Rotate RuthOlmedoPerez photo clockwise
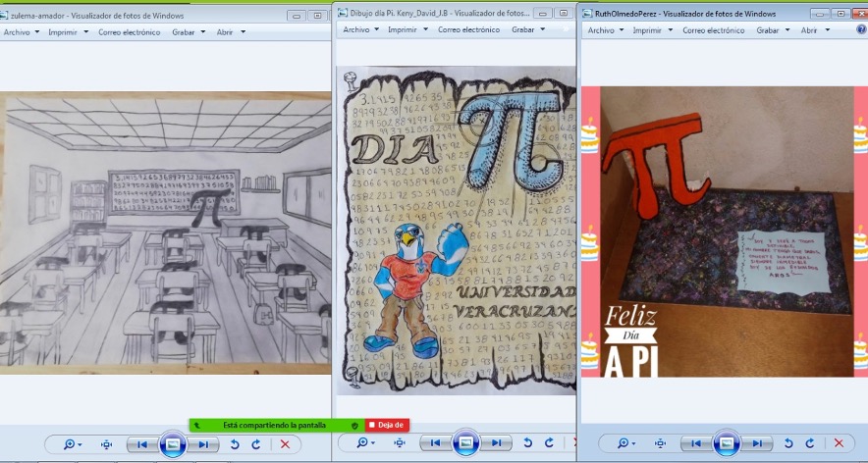The height and width of the screenshot is (463, 868). pos(810,444)
